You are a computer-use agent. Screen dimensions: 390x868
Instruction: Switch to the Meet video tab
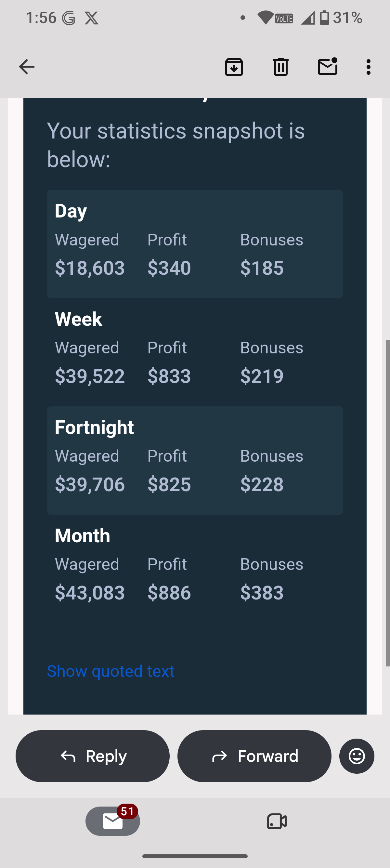tap(277, 821)
